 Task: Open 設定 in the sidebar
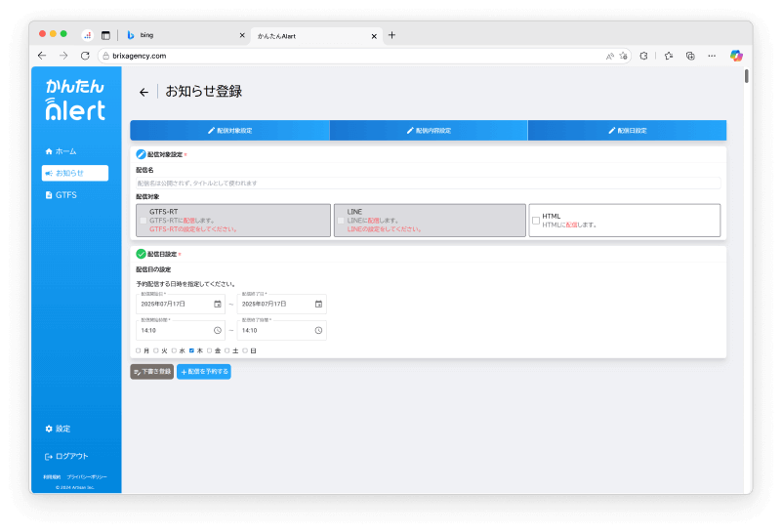58,429
